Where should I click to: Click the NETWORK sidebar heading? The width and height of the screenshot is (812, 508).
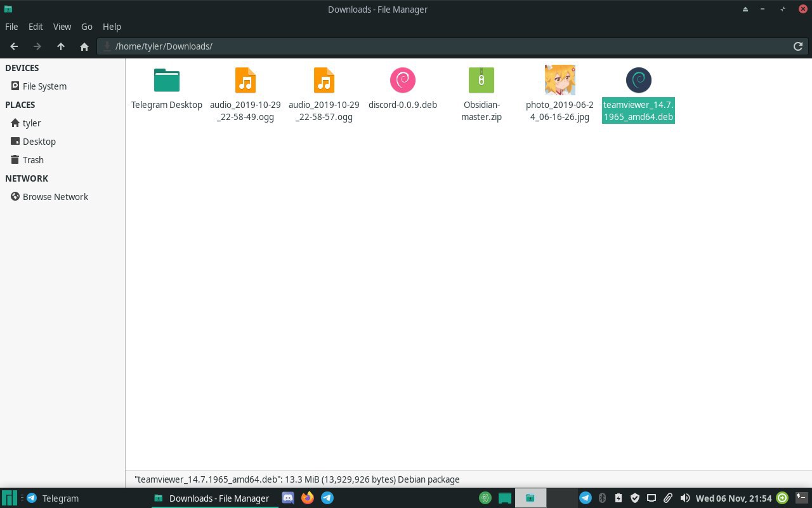click(27, 178)
